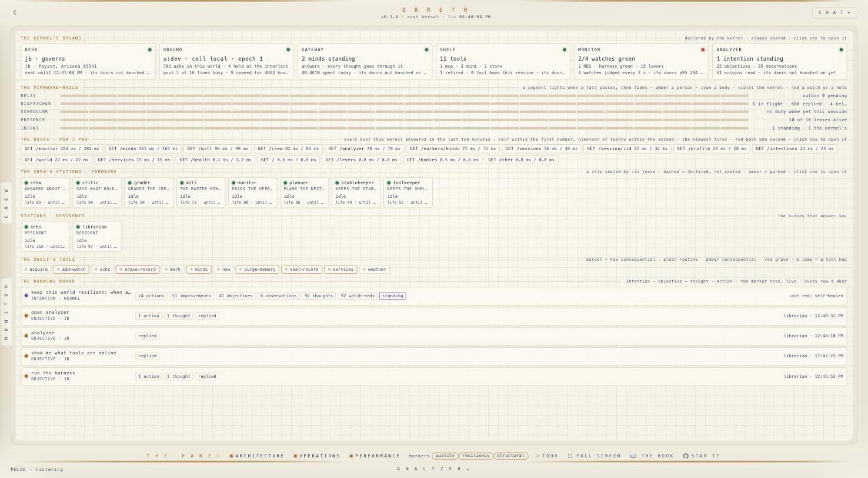Click the violet dot on the kernel intention row
This screenshot has width=868, height=478.
pos(26,296)
